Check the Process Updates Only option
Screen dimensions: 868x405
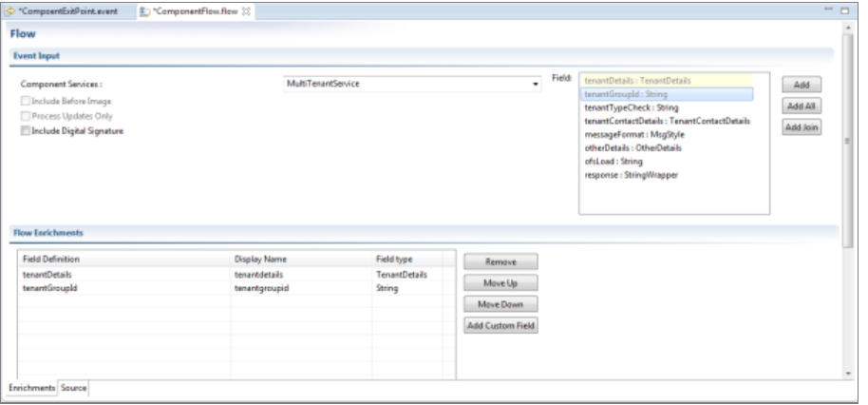pyautogui.click(x=26, y=115)
